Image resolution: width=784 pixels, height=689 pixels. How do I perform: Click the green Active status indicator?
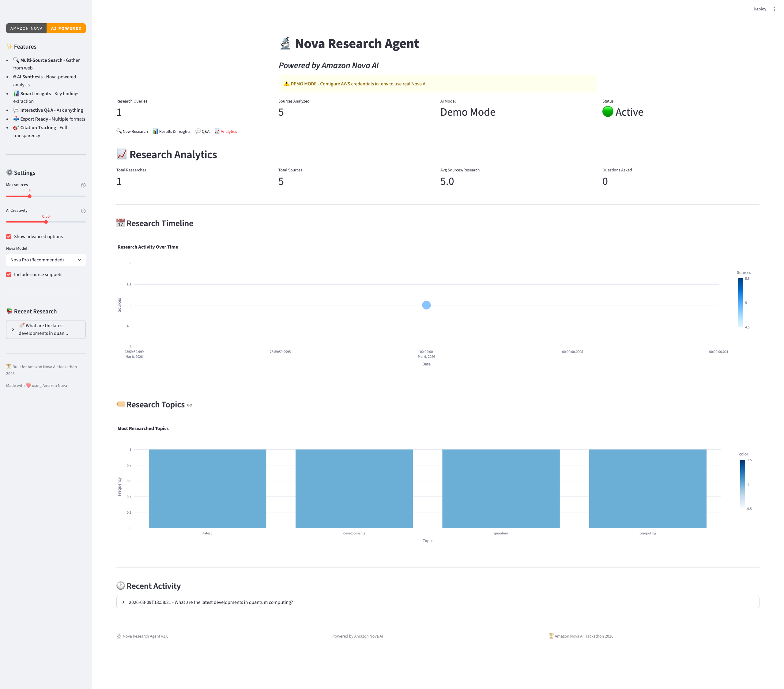pyautogui.click(x=608, y=112)
